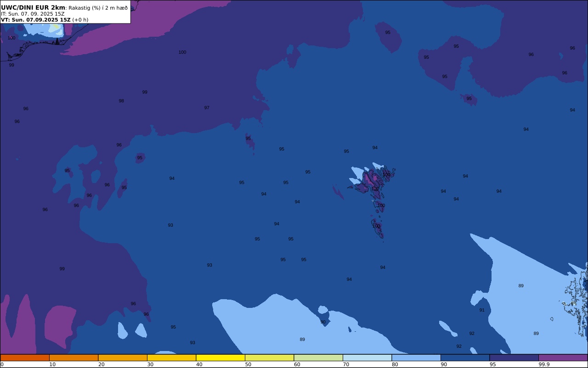Click the '0' legend scale label
This screenshot has height=368, width=588.
[2, 364]
